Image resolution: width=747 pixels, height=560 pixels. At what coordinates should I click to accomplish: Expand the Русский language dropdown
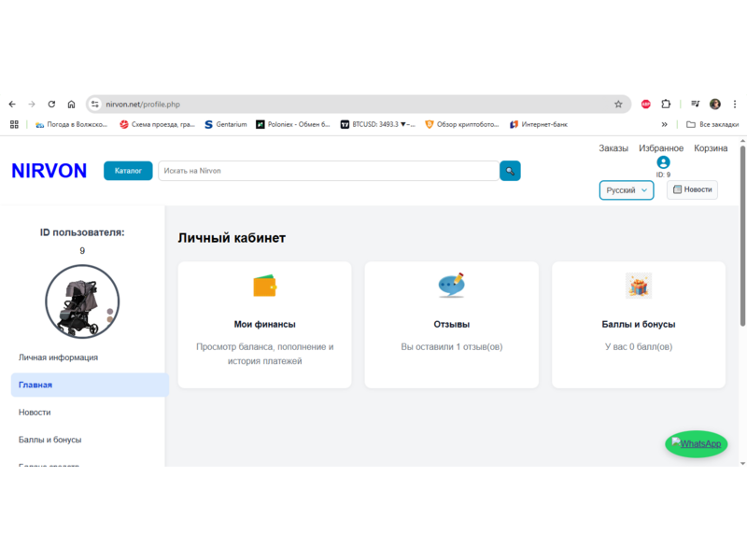[x=626, y=190]
